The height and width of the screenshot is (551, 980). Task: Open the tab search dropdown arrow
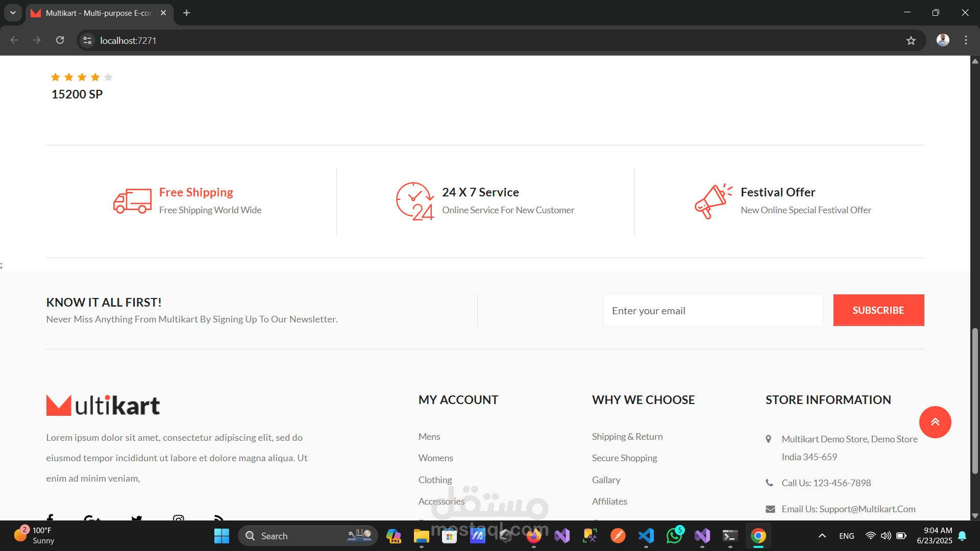pos(13,13)
